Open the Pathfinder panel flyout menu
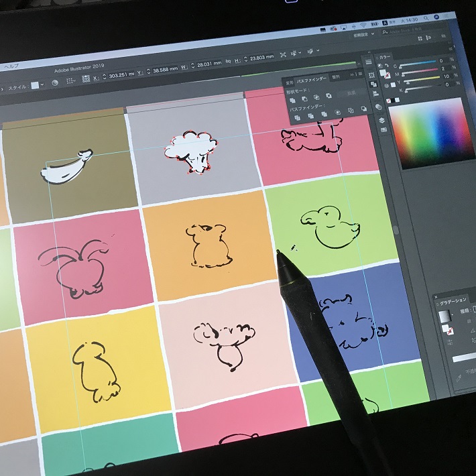476x476 pixels. tap(360, 74)
